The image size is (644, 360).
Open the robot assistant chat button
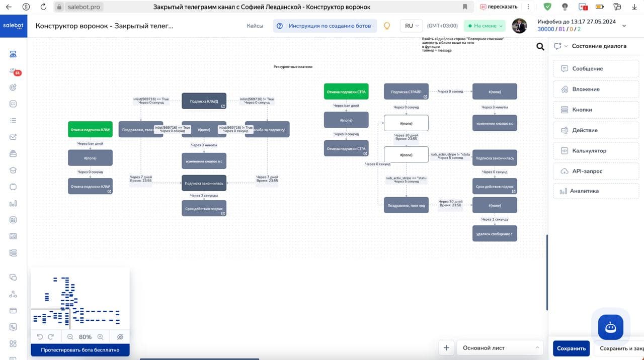[611, 327]
